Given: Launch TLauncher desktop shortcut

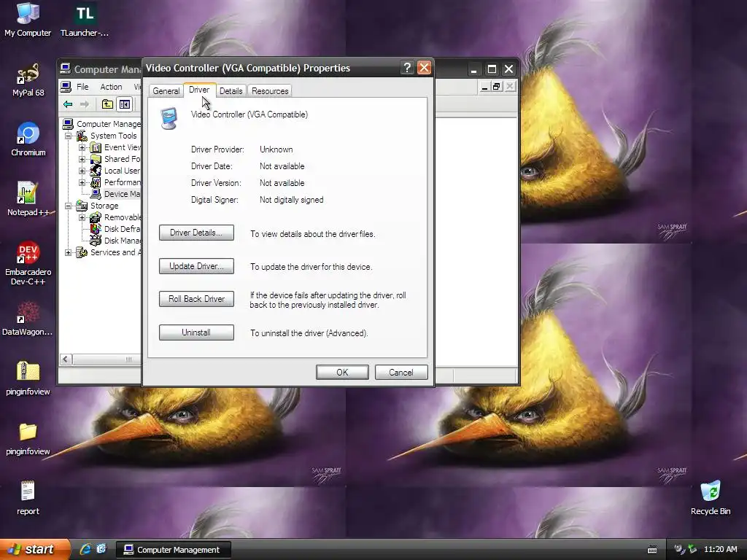Looking at the screenshot, I should 85,19.
